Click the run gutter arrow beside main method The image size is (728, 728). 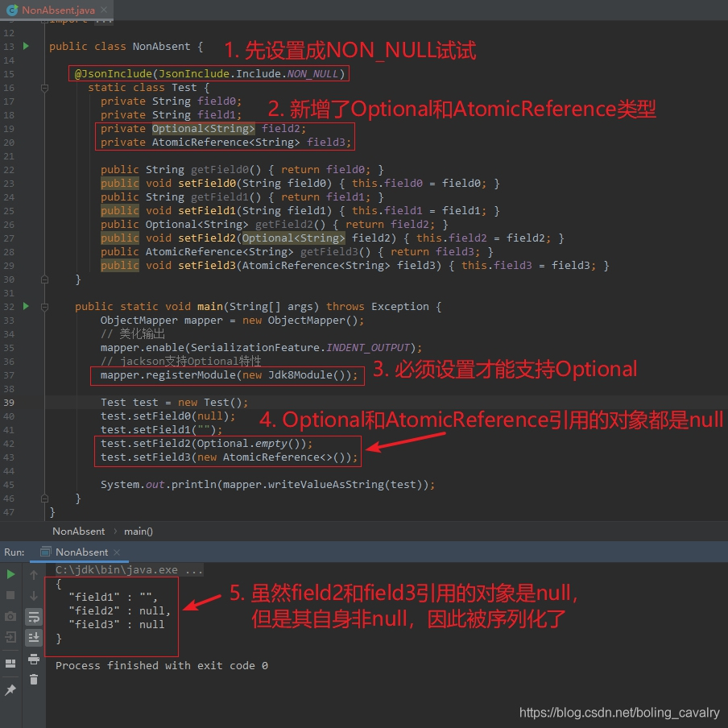click(26, 306)
